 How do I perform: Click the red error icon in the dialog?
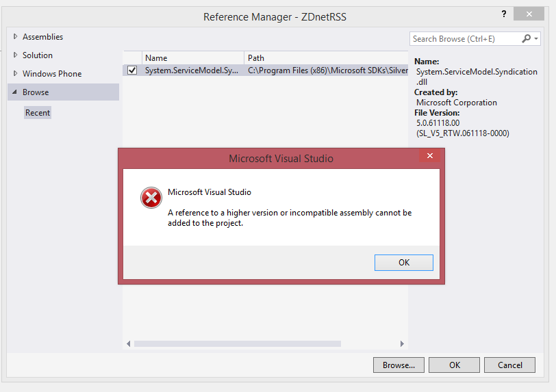click(x=151, y=198)
